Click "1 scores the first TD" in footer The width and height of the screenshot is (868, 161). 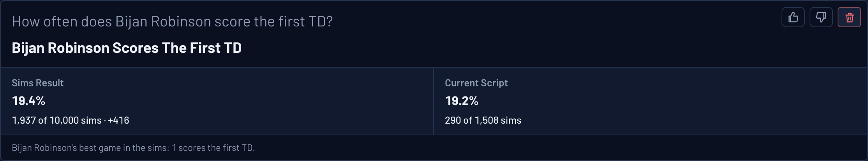[x=213, y=148]
